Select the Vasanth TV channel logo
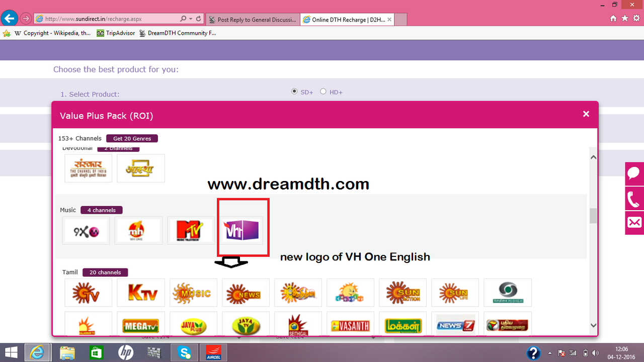Viewport: 644px width, 362px height. pos(350,324)
